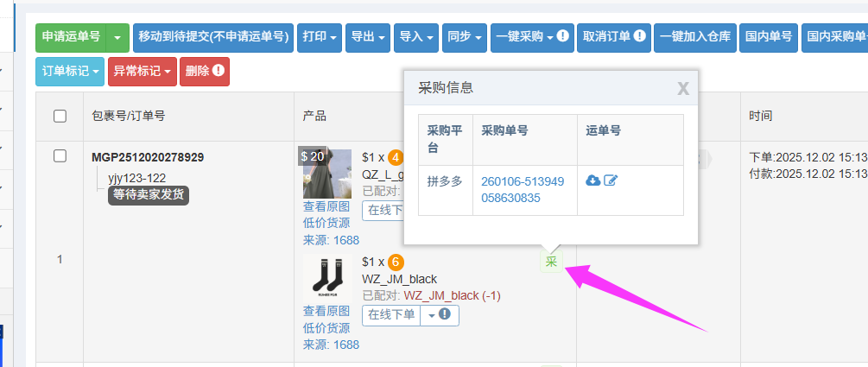
Task: Click the green 采 purchase info icon
Action: tap(551, 262)
